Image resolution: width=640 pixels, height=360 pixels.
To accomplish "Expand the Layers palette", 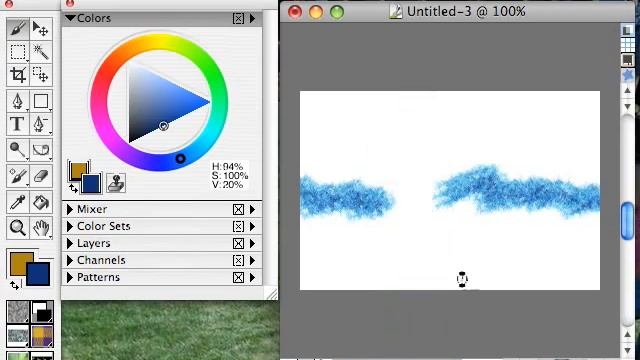I will (x=70, y=244).
